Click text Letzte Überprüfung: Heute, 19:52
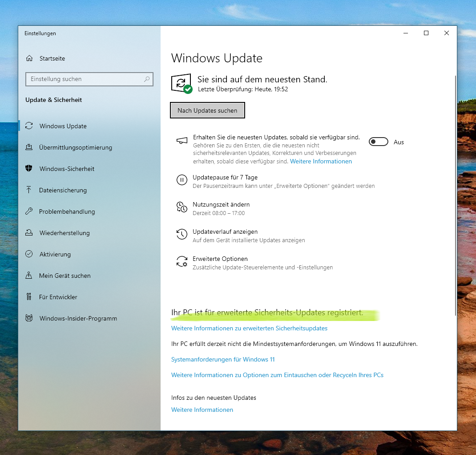Screen dimensions: 476x455 (243, 89)
